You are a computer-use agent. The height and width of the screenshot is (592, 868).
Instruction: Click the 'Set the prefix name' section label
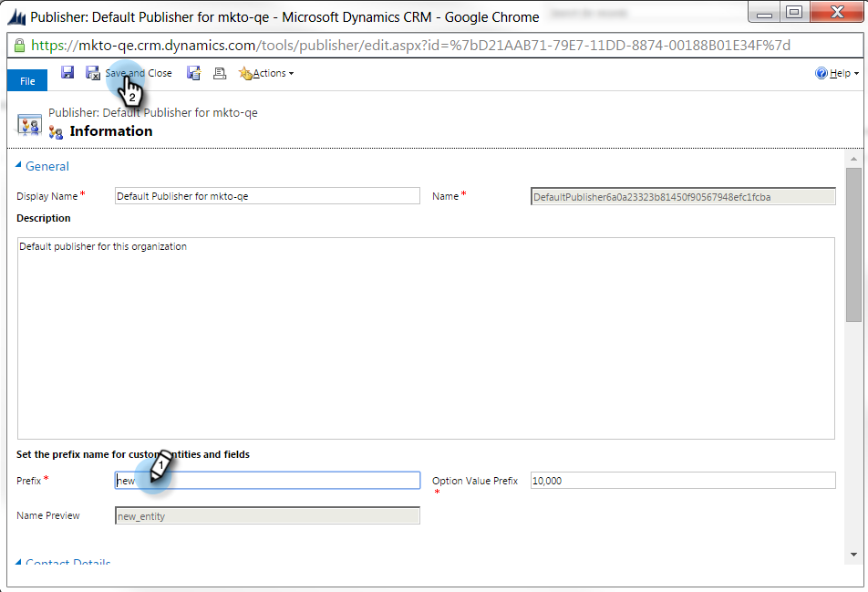pos(133,454)
